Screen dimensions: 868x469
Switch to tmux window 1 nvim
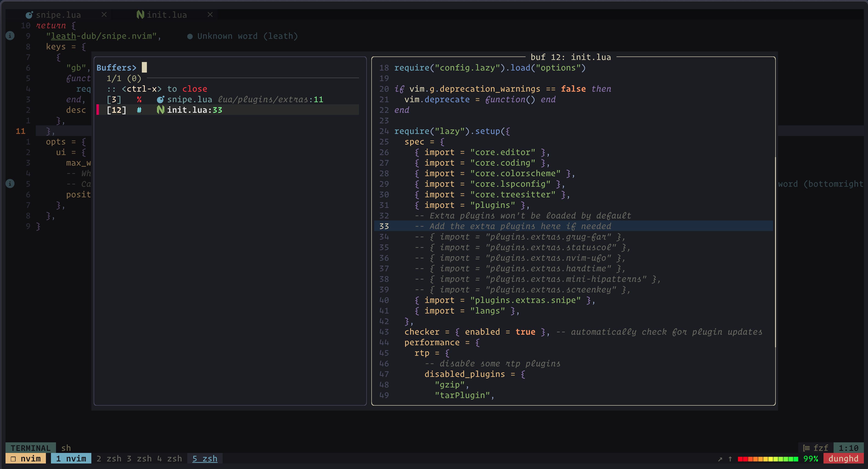71,458
